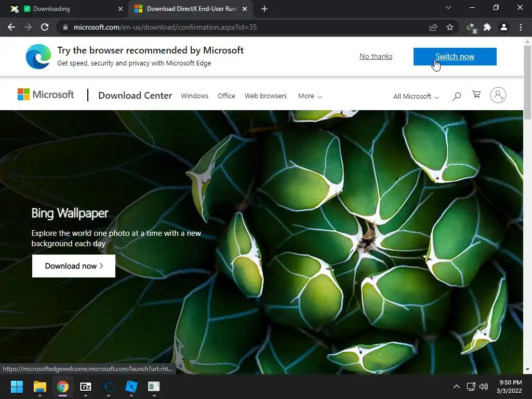Image resolution: width=532 pixels, height=399 pixels.
Task: Share this page via share icon
Action: 433,27
